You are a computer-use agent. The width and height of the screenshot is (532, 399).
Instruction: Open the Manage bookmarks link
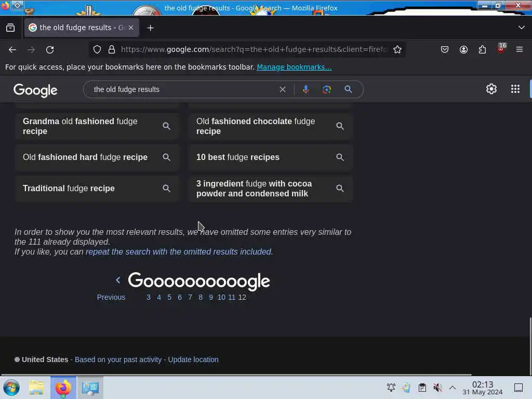(294, 67)
